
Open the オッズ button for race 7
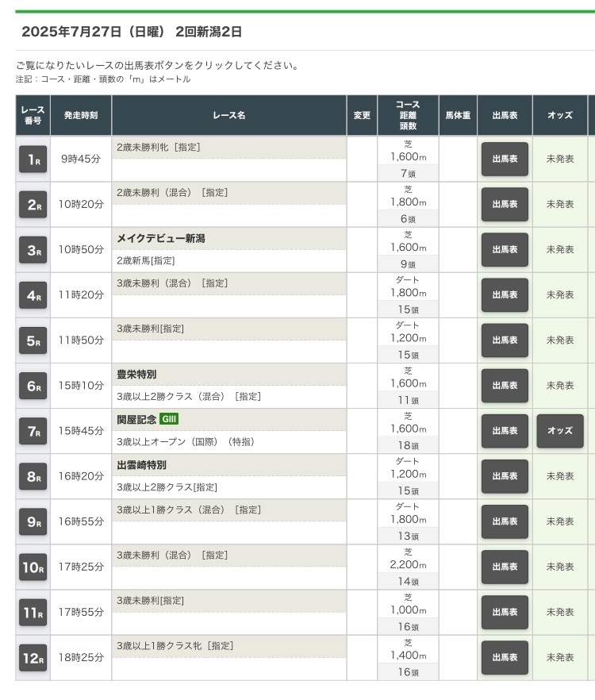point(560,431)
